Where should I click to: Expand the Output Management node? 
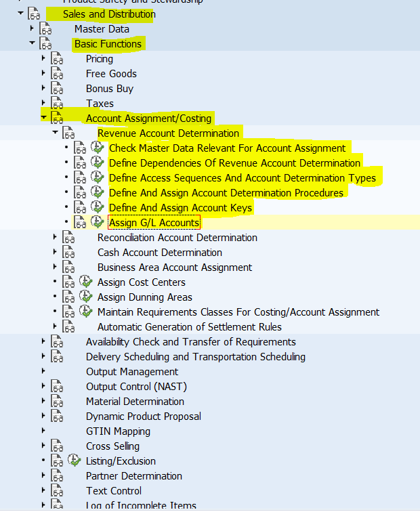tap(43, 371)
